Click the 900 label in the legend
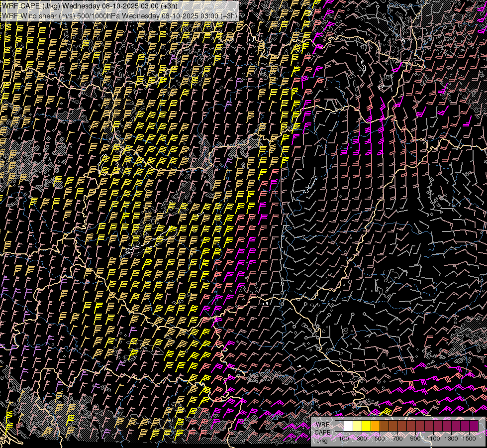 click(415, 439)
